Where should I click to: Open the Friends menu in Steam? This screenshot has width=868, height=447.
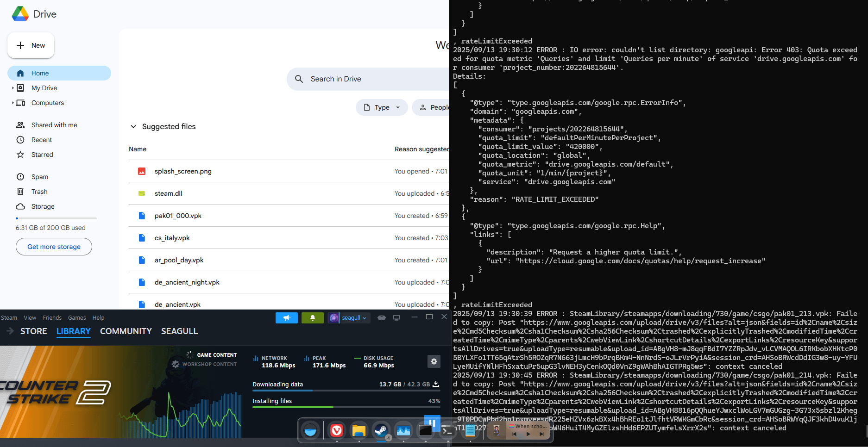click(52, 318)
